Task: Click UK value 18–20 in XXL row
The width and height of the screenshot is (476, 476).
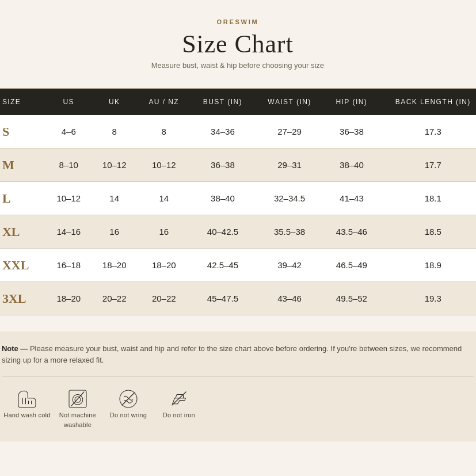Action: (114, 265)
